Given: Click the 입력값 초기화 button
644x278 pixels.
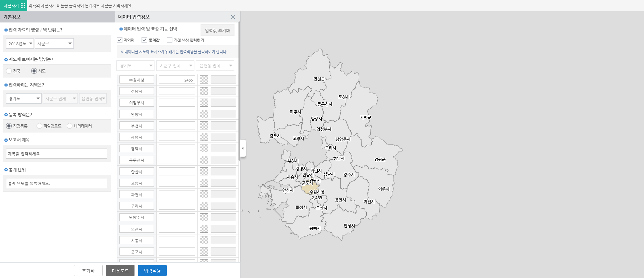Looking at the screenshot, I should [x=217, y=31].
